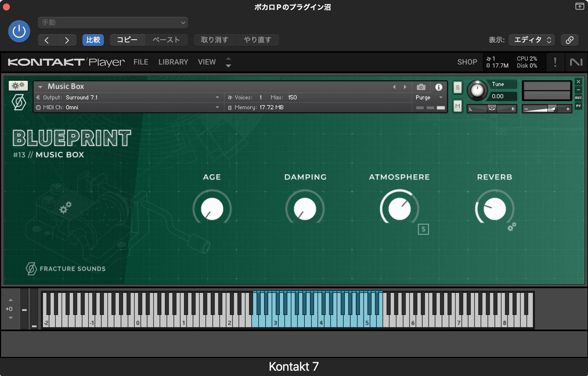Viewport: 588px width, 376px height.
Task: Click the 取り消す undo button
Action: coord(215,40)
